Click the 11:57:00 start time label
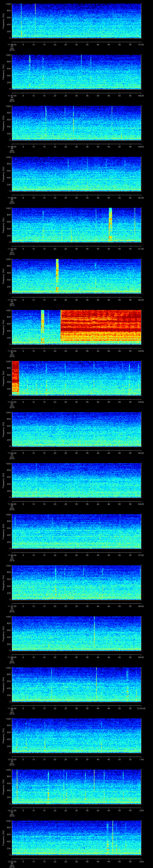Viewport: 153px width, 868px height. click(12, 606)
